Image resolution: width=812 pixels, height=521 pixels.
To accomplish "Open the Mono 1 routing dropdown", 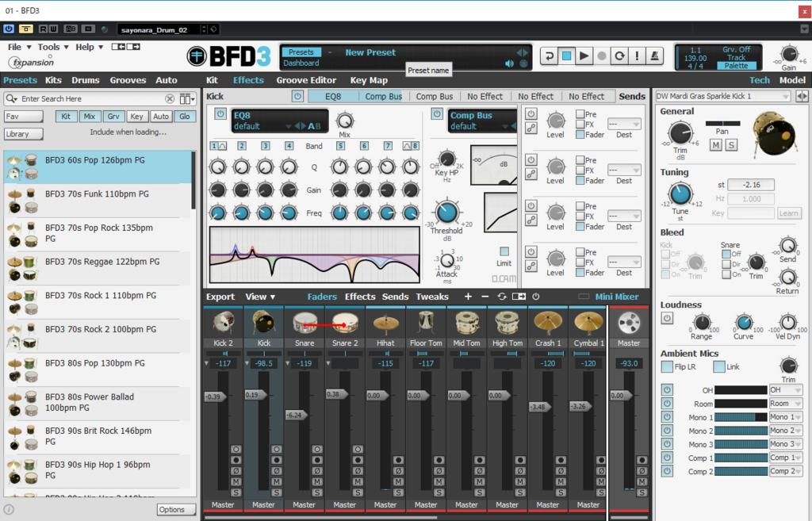I will coord(786,416).
